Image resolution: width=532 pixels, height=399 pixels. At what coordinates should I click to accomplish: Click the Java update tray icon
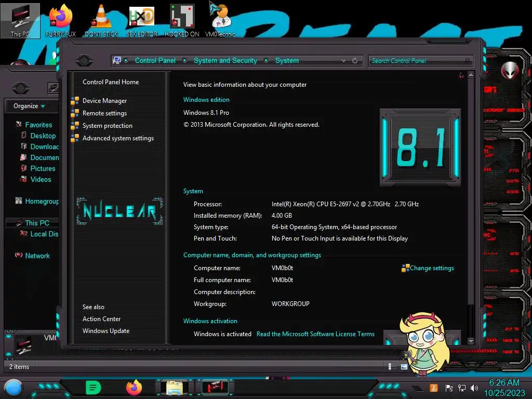[434, 388]
